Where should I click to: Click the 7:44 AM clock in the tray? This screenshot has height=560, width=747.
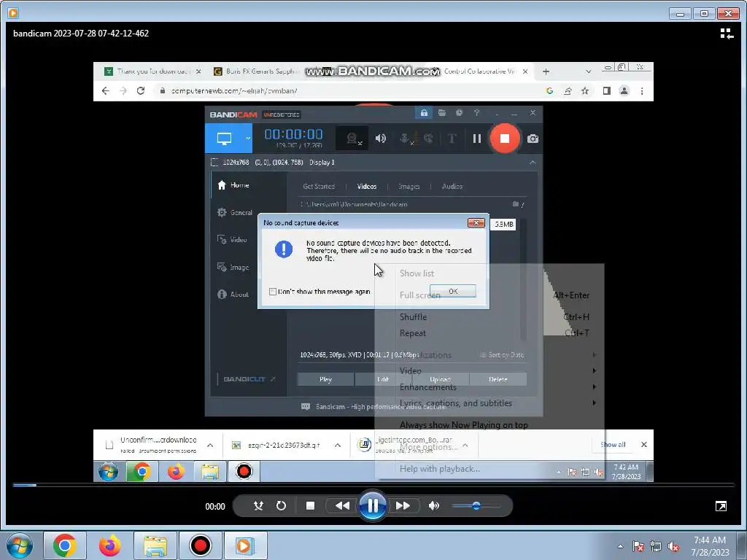(710, 540)
